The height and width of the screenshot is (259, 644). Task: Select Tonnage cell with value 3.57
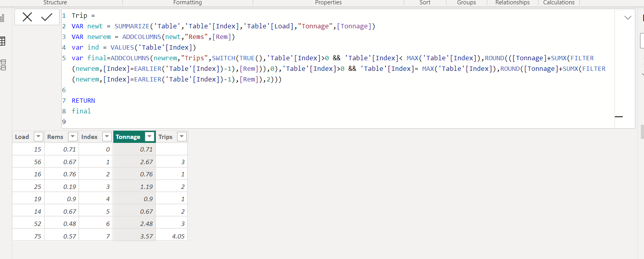[x=134, y=236]
